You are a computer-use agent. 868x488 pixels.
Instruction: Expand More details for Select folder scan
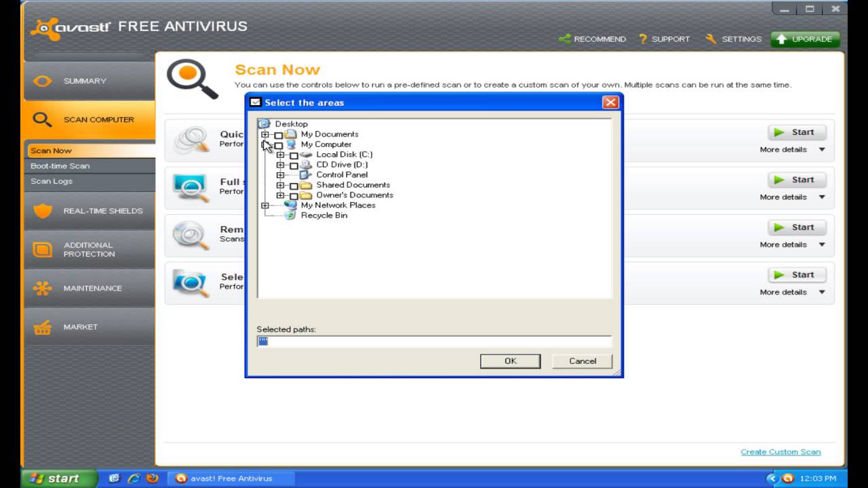[792, 292]
